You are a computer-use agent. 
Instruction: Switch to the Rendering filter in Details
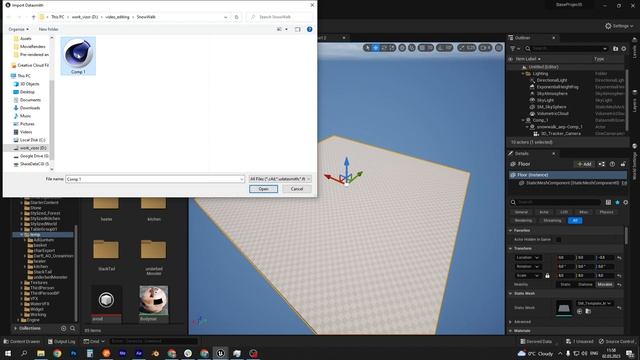[x=523, y=220]
